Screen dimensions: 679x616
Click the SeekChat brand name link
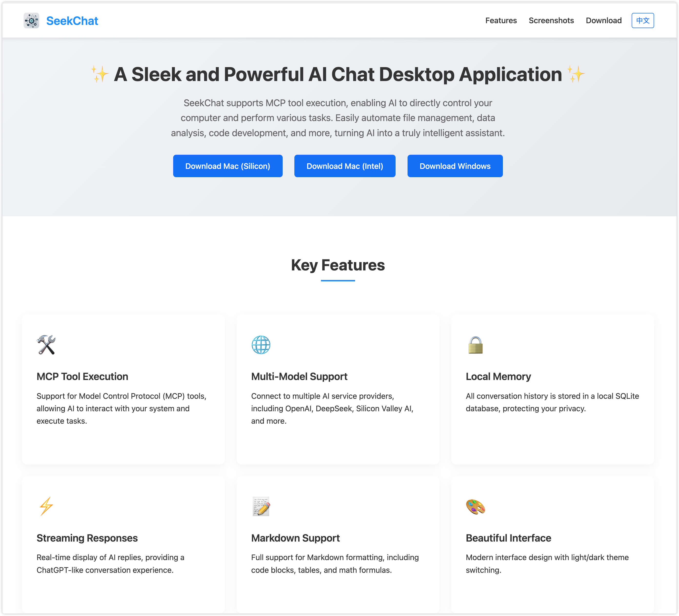(72, 21)
